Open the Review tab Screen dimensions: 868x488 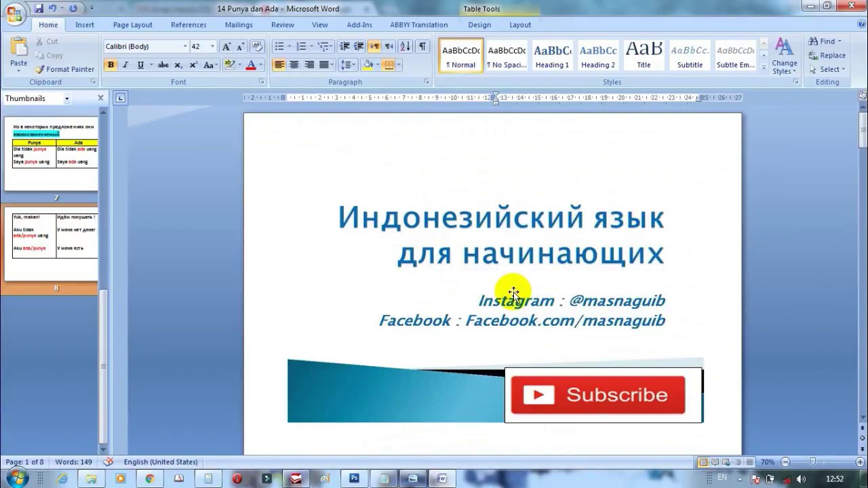pos(283,25)
